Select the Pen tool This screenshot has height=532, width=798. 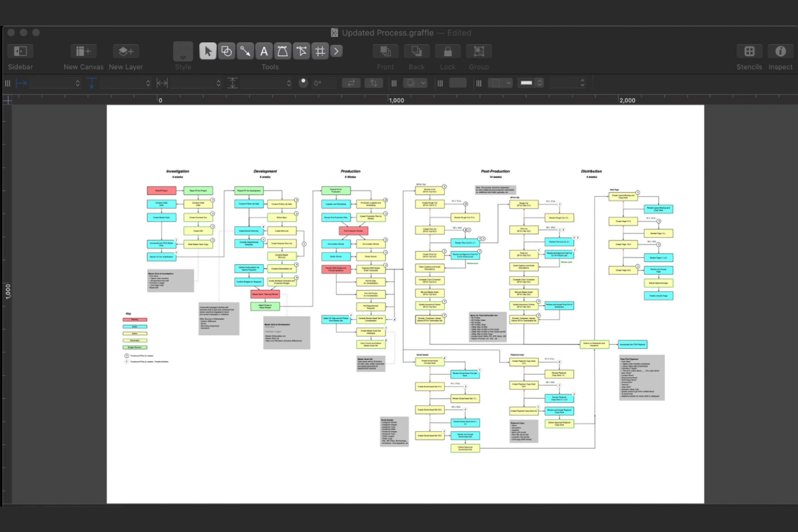pos(283,51)
